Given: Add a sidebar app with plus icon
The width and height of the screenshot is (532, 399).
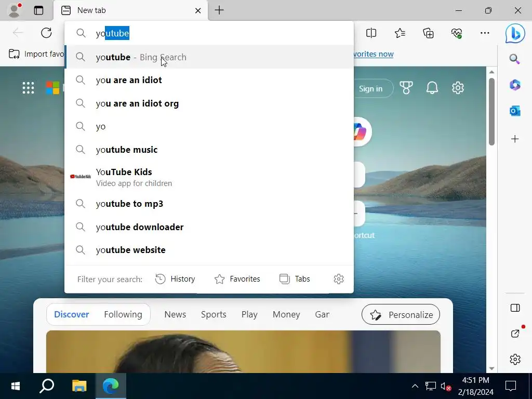Looking at the screenshot, I should point(515,139).
